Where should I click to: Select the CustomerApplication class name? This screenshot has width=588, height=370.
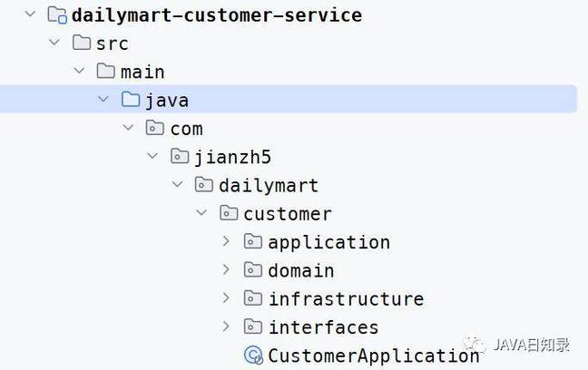pyautogui.click(x=374, y=355)
